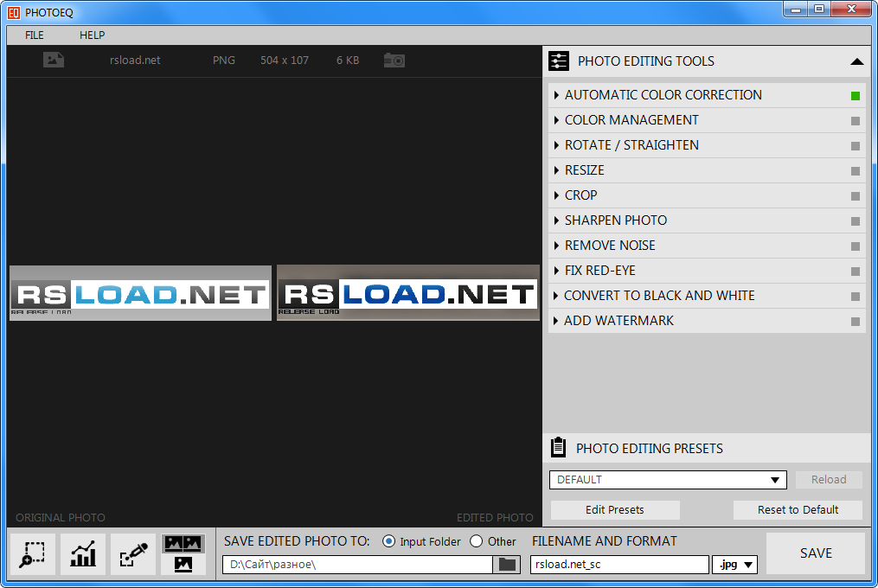Click the EDITED PHOTO label

495,517
